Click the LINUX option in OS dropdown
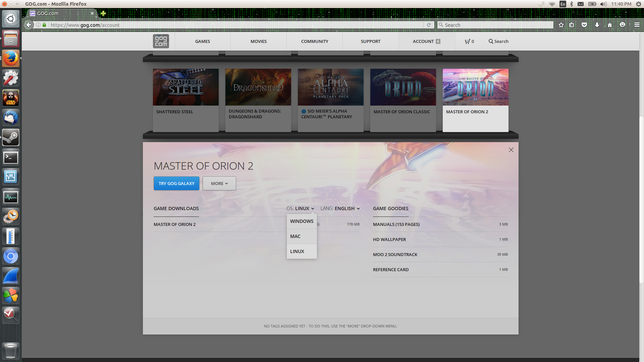The image size is (644, 362). pyautogui.click(x=297, y=251)
